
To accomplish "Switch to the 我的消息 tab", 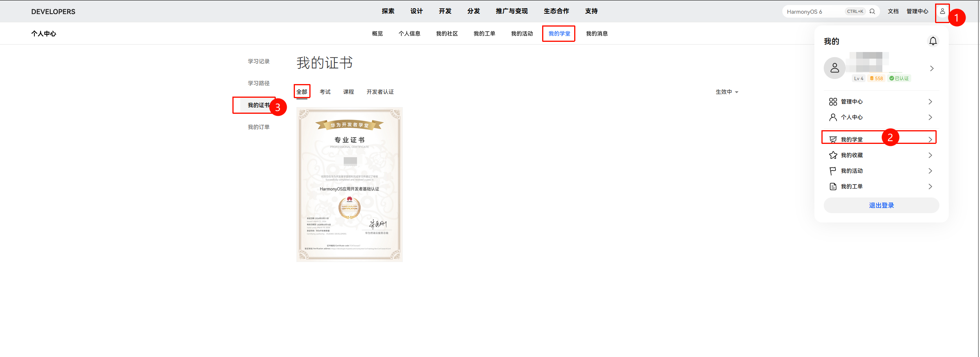I will [597, 34].
